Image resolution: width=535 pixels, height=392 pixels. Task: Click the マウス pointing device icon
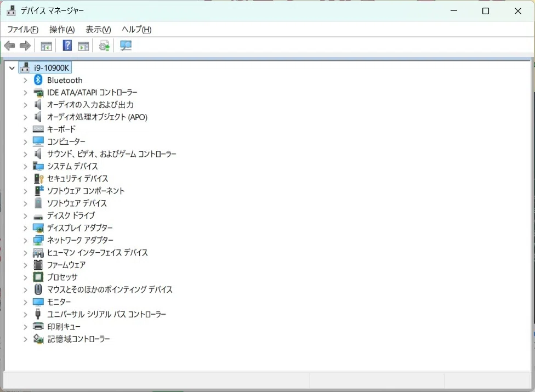[38, 289]
